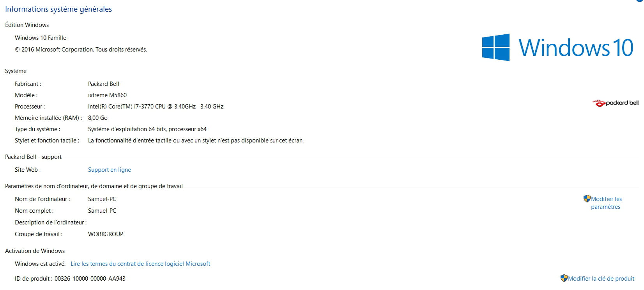Image resolution: width=644 pixels, height=290 pixels.
Task: Click the WORKGROUP workgroup value
Action: (106, 234)
